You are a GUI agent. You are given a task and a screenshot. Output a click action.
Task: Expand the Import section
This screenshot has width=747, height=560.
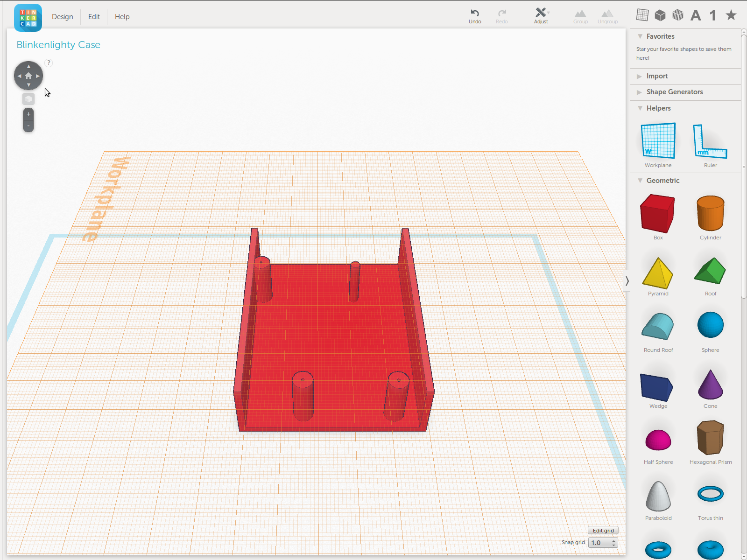[x=656, y=76]
